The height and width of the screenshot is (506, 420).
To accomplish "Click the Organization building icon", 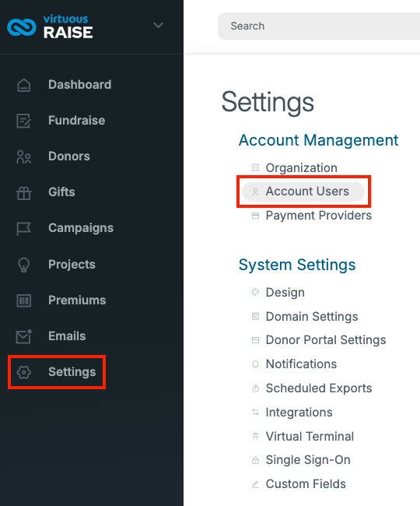I will point(255,167).
